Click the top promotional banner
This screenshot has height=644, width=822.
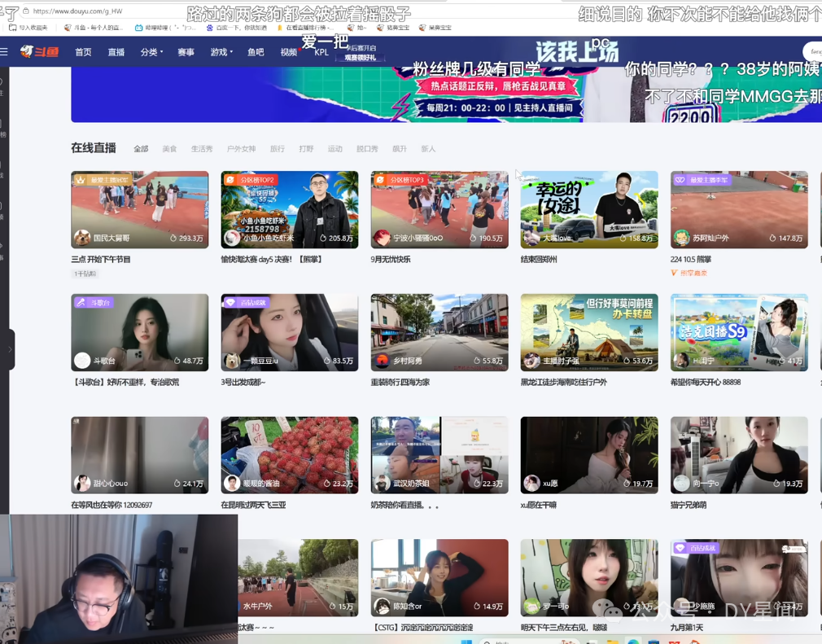[x=446, y=94]
